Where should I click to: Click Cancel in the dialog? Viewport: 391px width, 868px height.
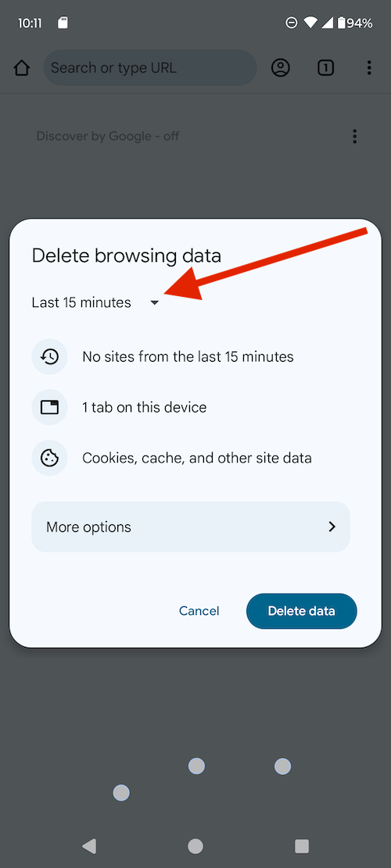[199, 611]
